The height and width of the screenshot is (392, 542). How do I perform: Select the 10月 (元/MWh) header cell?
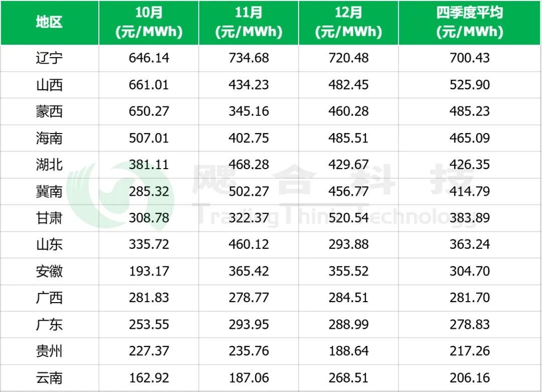(x=149, y=23)
